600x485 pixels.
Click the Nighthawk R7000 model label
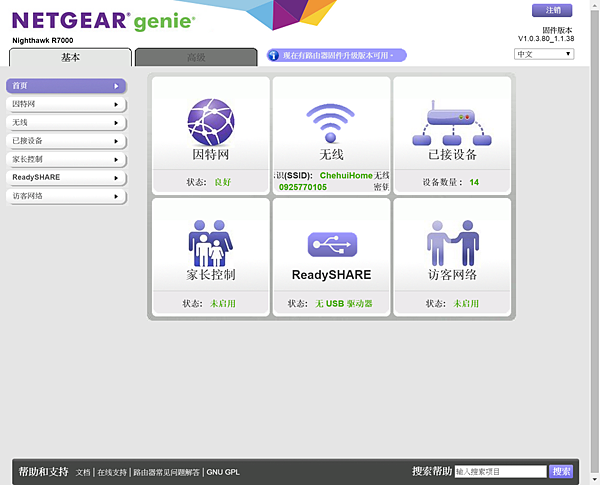[x=43, y=41]
